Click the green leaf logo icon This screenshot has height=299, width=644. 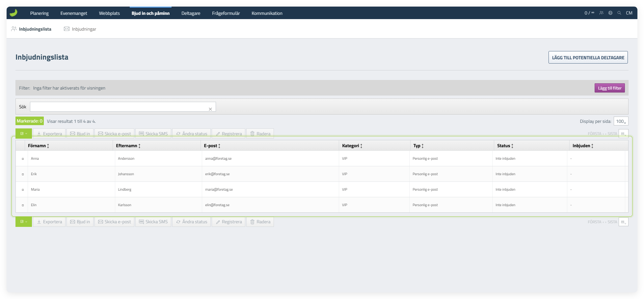(x=13, y=13)
